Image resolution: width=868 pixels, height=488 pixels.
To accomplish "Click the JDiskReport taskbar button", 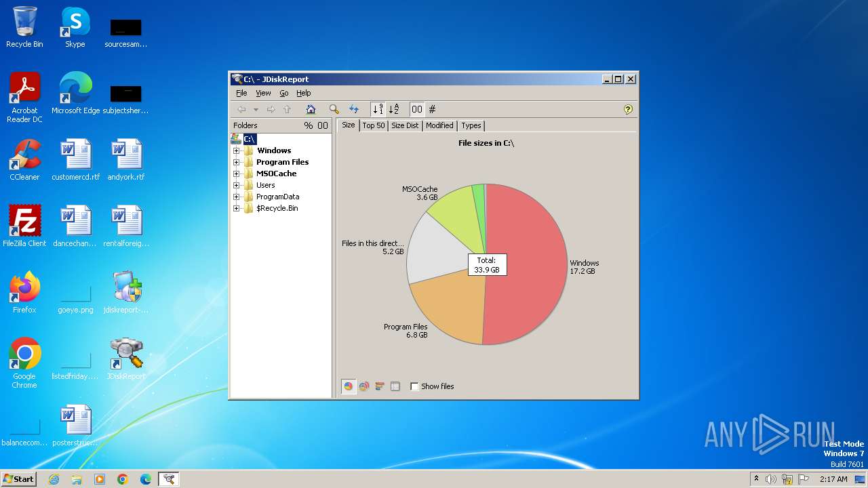I will coord(169,479).
